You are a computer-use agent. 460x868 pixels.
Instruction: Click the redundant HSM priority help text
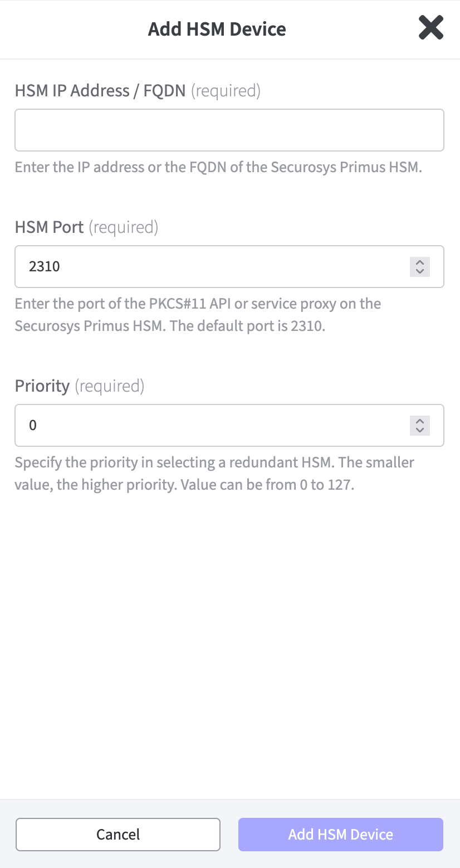click(214, 474)
